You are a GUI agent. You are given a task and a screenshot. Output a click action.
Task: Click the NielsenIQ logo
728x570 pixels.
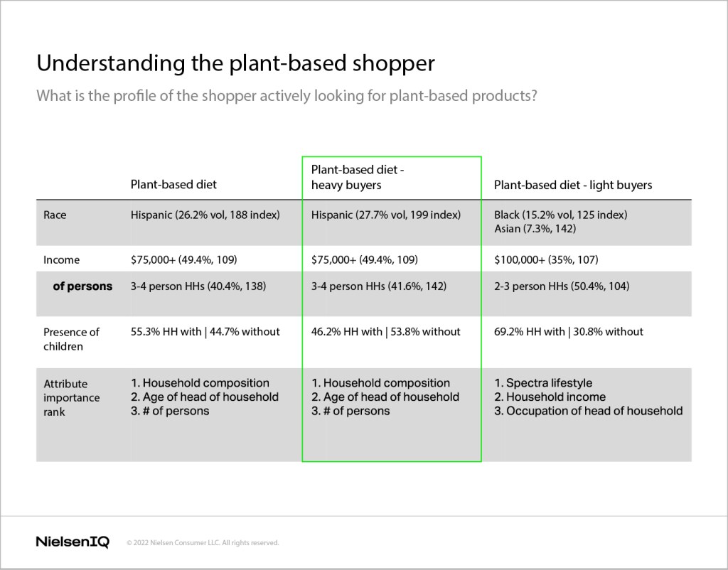tap(73, 542)
